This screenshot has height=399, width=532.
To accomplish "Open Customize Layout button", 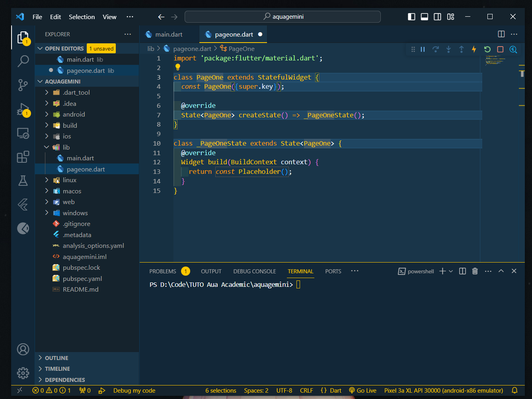I will click(450, 17).
